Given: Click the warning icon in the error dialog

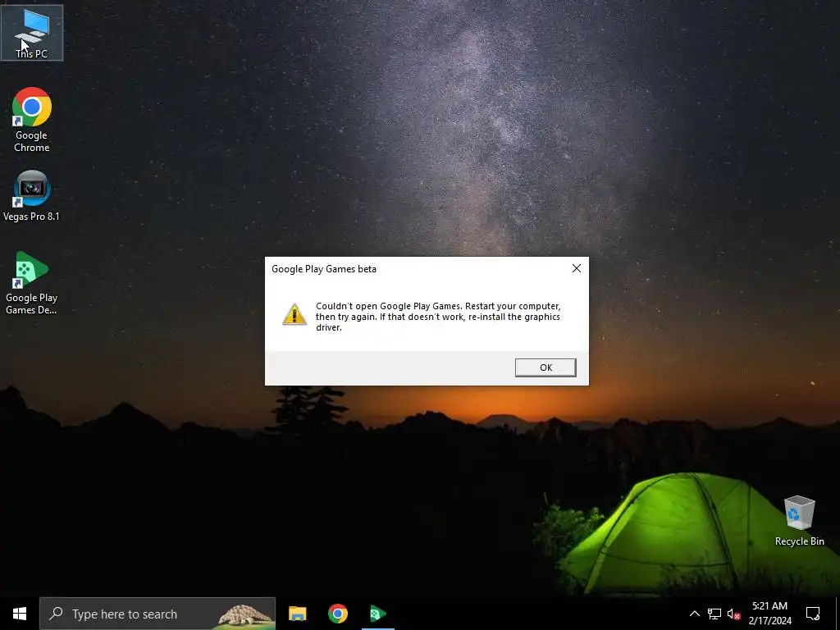Looking at the screenshot, I should point(294,314).
